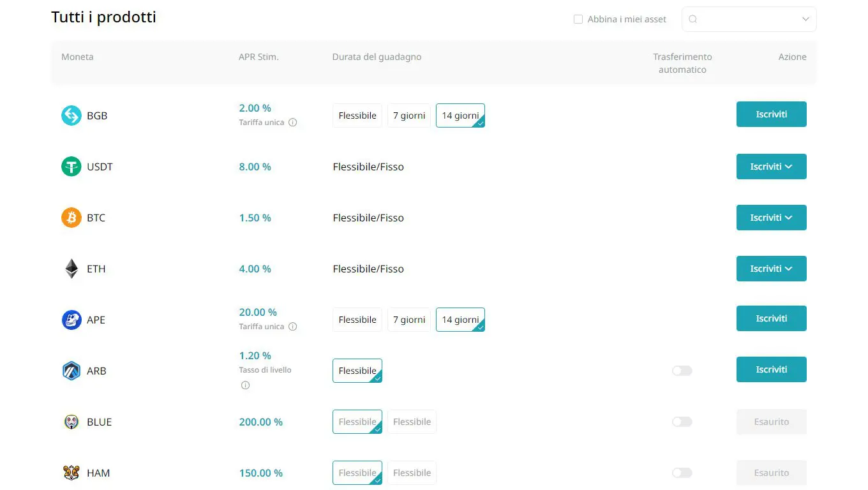Click the USDT coin name
Screen dimensions: 868x490
(100, 167)
